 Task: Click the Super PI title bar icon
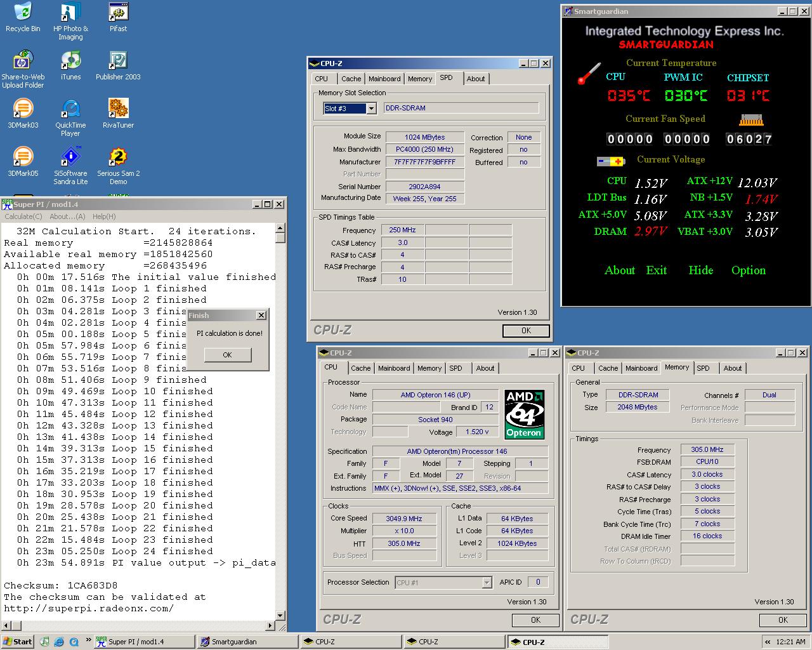coord(7,204)
